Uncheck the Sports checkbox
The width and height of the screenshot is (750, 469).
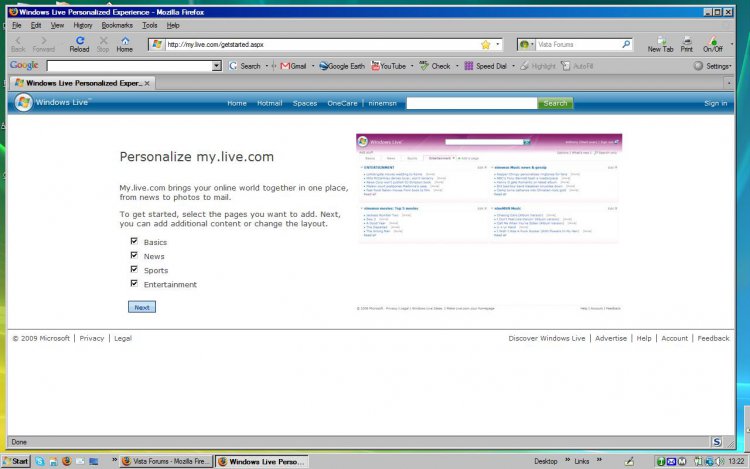(134, 269)
